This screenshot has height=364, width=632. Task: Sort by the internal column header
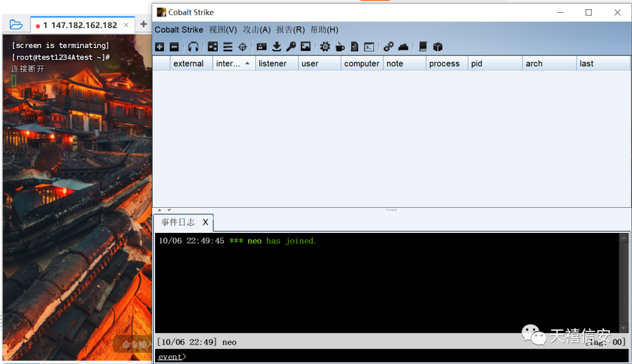233,63
